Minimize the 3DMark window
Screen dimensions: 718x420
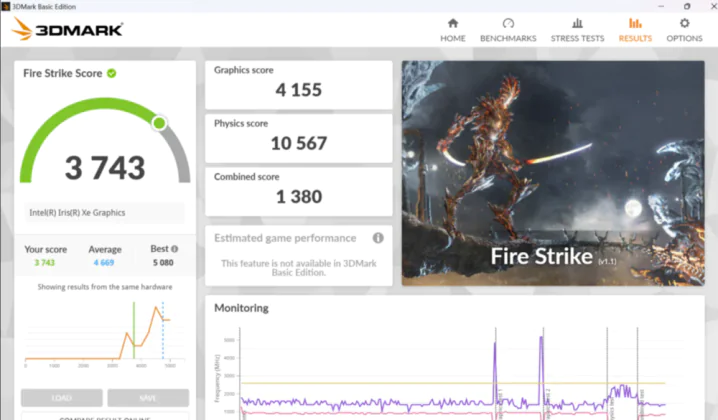click(x=660, y=6)
